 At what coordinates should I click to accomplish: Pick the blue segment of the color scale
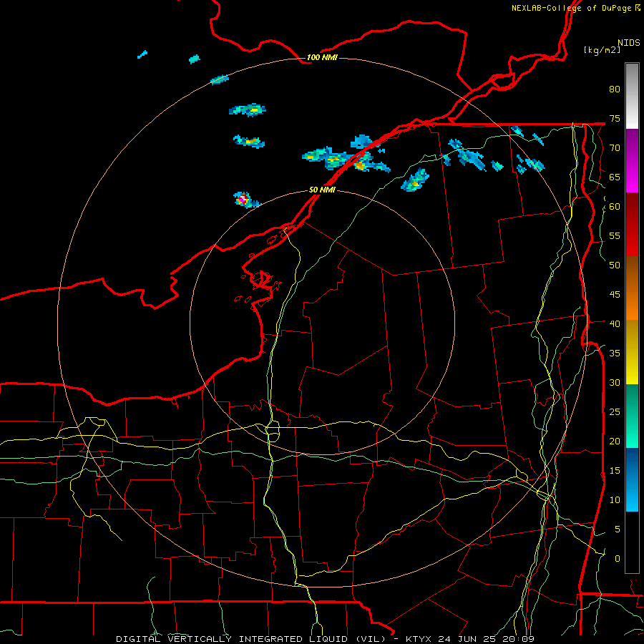pyautogui.click(x=632, y=479)
